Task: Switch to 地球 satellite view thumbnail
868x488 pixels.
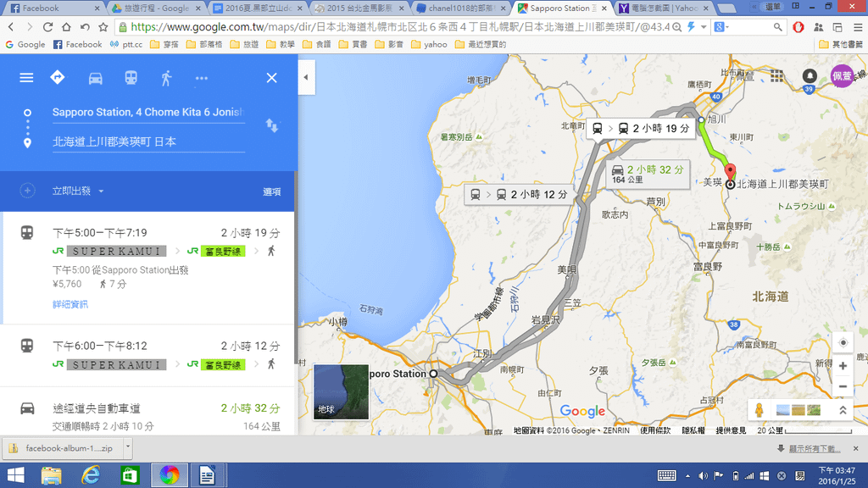Action: tap(341, 391)
